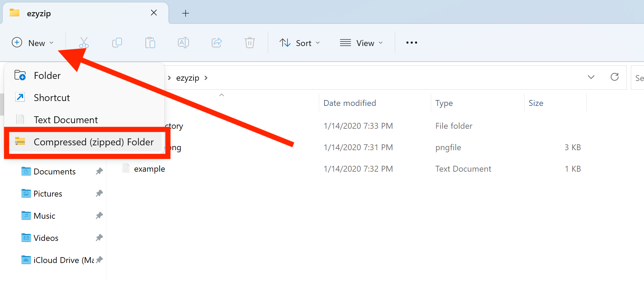
Task: Click the Music folder icon
Action: pyautogui.click(x=26, y=215)
